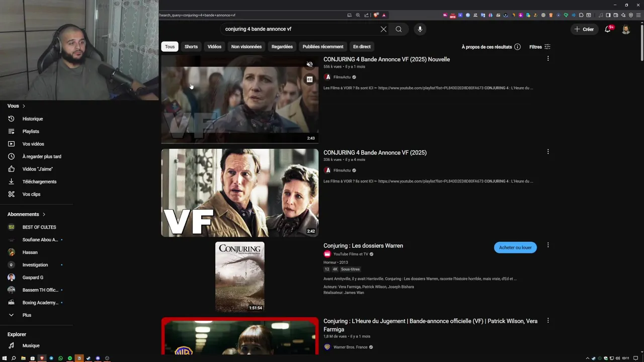The image size is (644, 362).
Task: Open WhatsApp from the taskbar
Action: tap(60, 358)
